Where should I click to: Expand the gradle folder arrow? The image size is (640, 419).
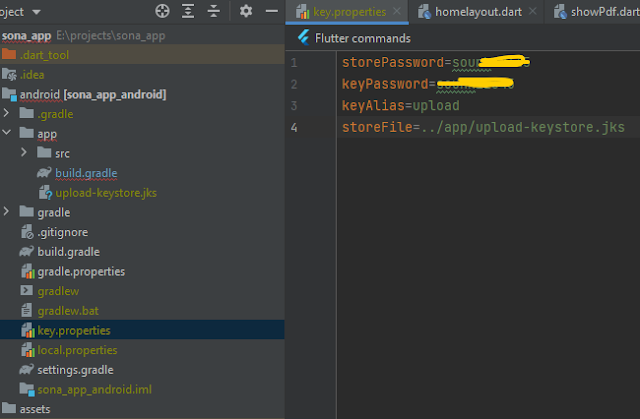[9, 212]
